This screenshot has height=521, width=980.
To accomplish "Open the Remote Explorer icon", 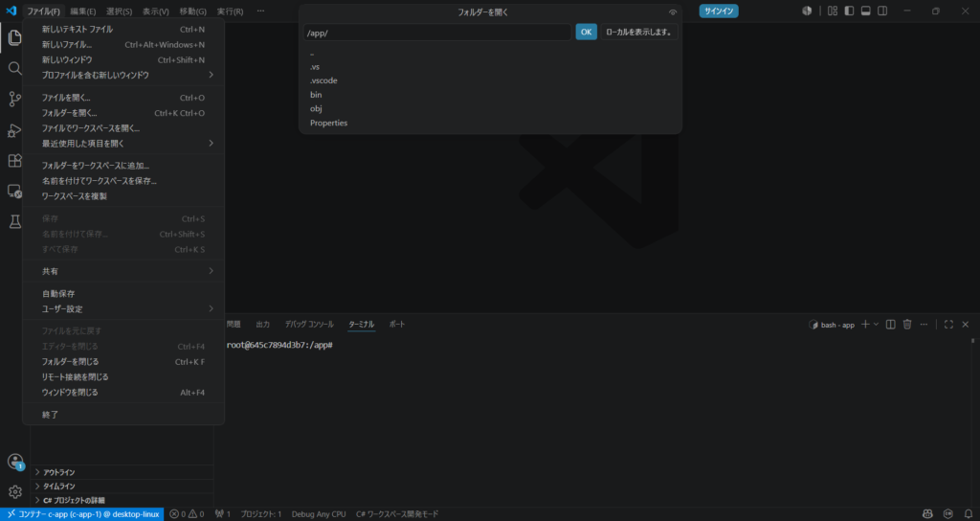I will pos(14,192).
